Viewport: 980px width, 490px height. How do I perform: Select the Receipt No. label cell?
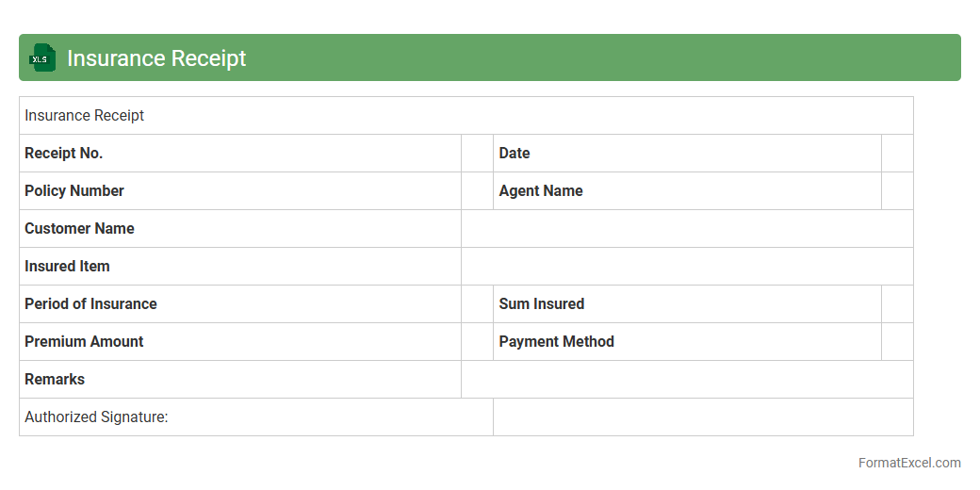click(x=240, y=154)
